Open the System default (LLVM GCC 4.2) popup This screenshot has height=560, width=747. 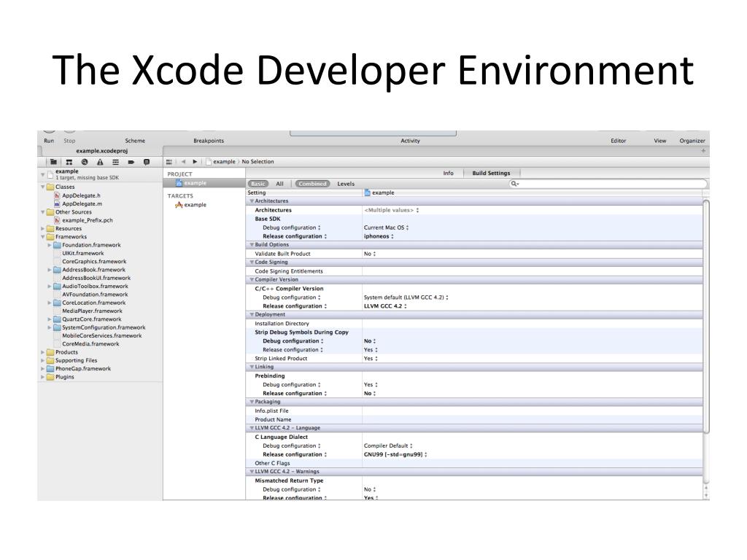pyautogui.click(x=406, y=297)
